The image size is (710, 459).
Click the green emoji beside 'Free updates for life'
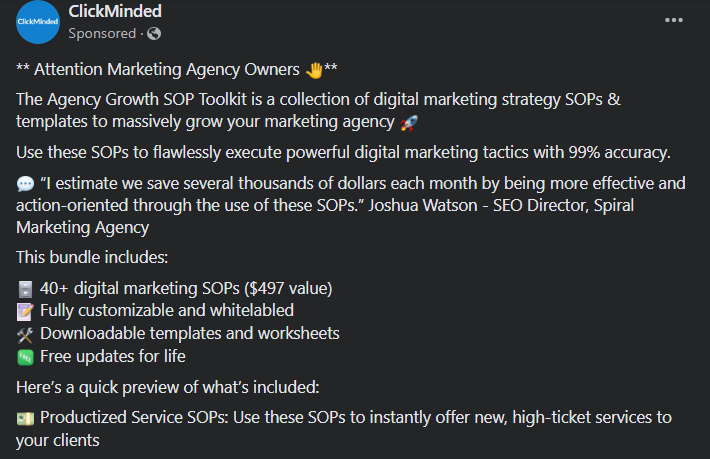[26, 357]
